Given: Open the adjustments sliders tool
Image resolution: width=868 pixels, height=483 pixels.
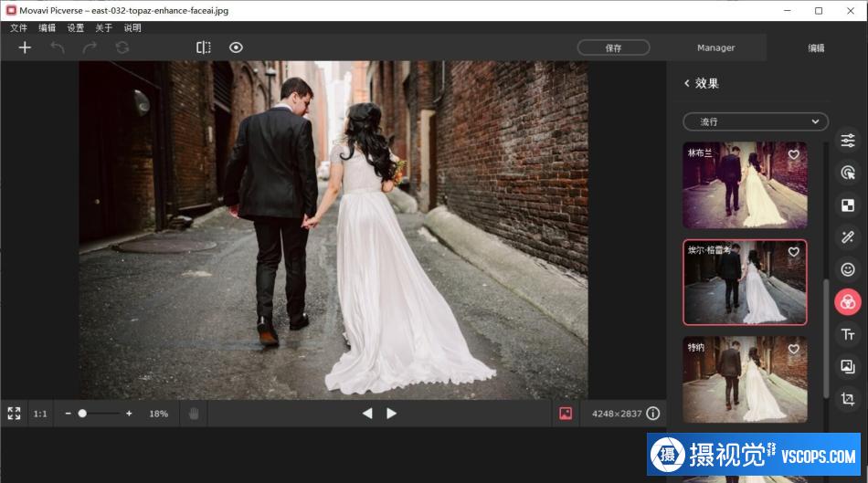Looking at the screenshot, I should [848, 141].
